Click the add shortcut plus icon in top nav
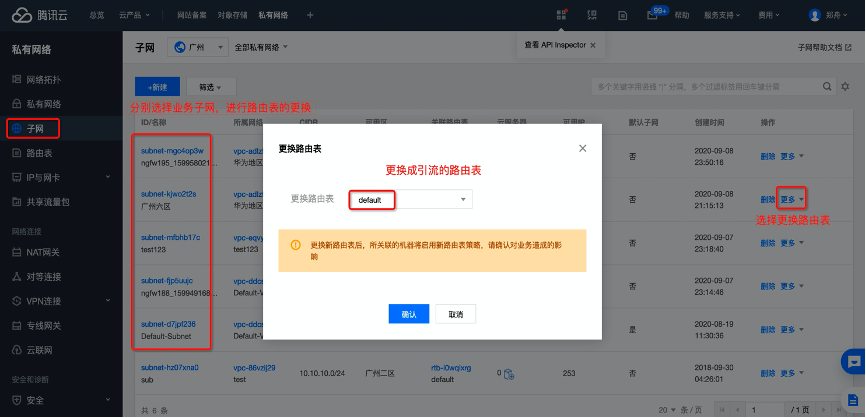Image resolution: width=866 pixels, height=418 pixels. click(x=310, y=15)
